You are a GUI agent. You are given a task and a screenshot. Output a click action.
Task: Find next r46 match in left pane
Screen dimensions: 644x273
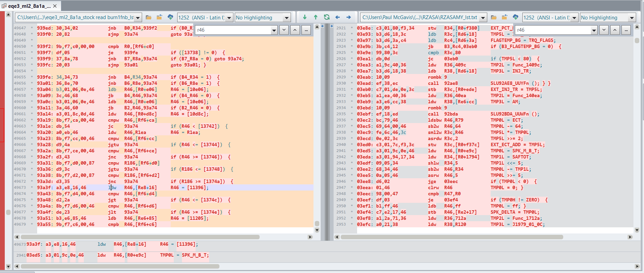(284, 30)
